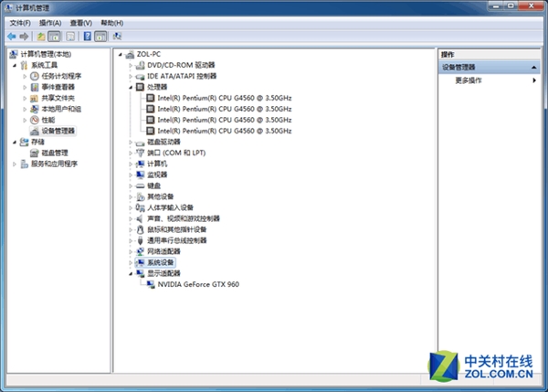Click the 网络适配器 network icon
Viewport: 548px width, 392px height.
(x=140, y=251)
